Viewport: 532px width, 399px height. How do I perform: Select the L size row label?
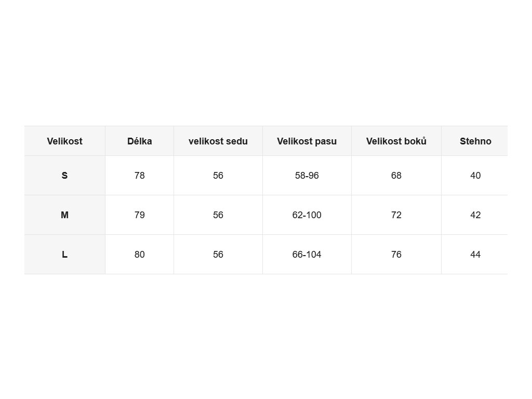pos(64,255)
